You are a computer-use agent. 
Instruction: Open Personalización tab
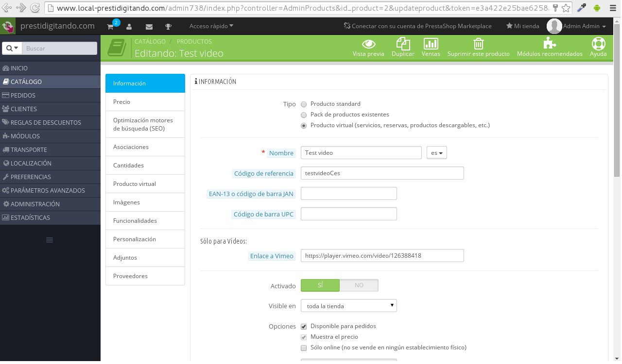145,239
